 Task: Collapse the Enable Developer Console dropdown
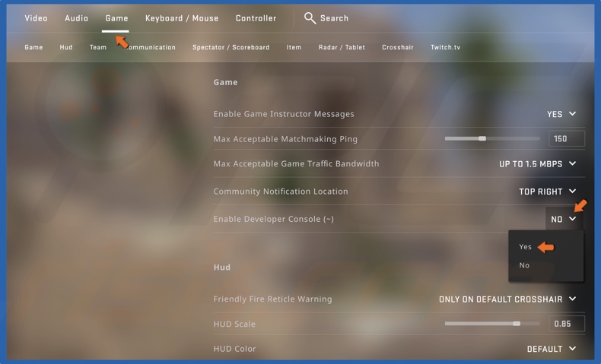(564, 219)
